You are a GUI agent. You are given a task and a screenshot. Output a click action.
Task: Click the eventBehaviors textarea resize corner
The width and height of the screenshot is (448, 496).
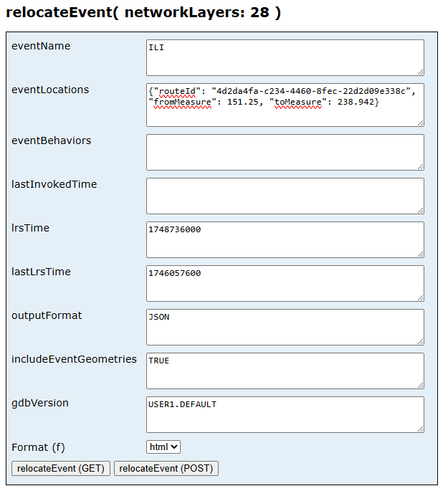coord(420,166)
